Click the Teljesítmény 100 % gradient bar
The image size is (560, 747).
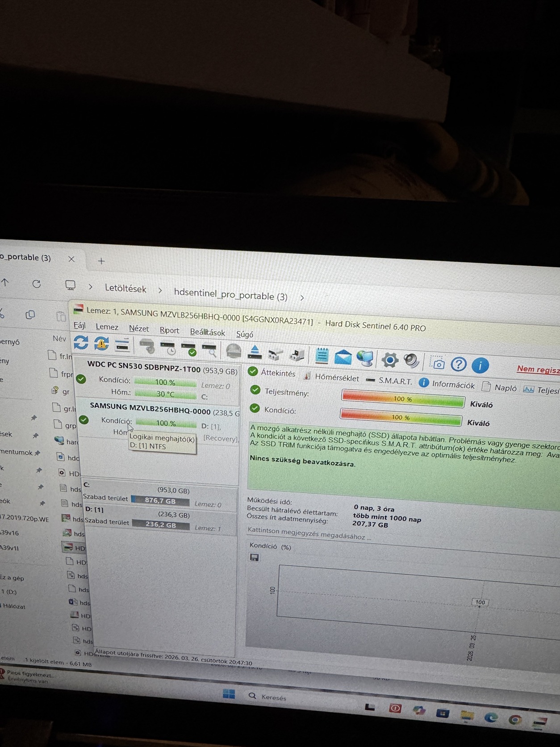pyautogui.click(x=403, y=399)
